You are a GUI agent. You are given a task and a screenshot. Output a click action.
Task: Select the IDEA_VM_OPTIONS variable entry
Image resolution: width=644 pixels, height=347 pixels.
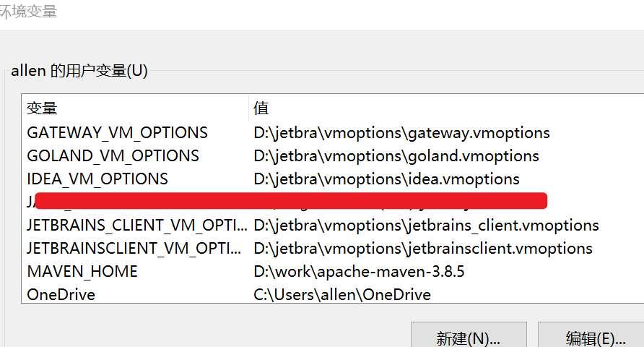point(97,179)
